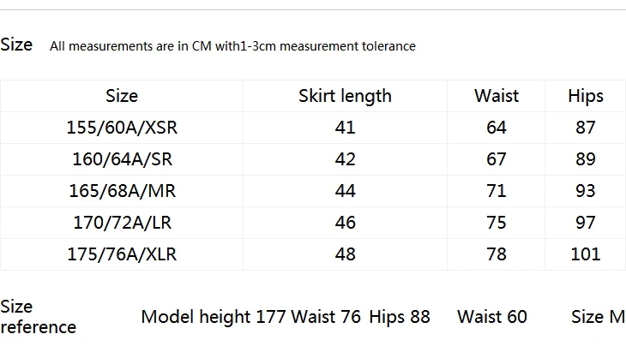Select the 170/72A/LR size row
Image resolution: width=626 pixels, height=364 pixels.
[x=313, y=223]
